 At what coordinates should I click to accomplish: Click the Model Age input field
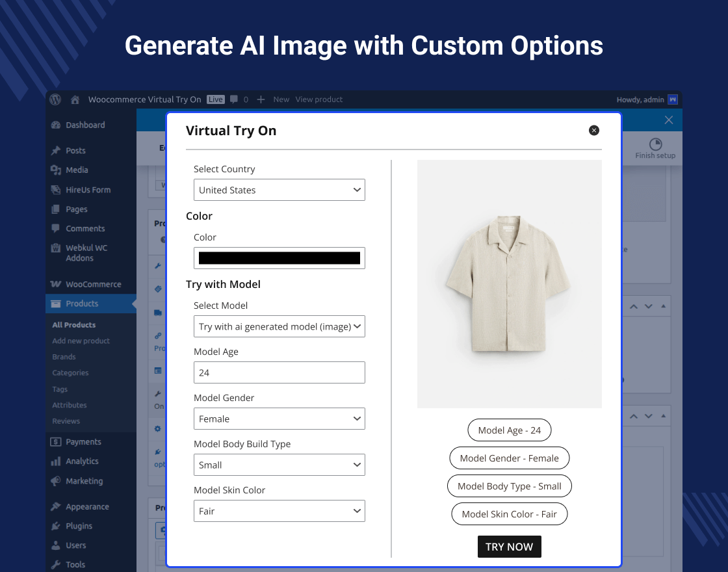[x=279, y=372]
